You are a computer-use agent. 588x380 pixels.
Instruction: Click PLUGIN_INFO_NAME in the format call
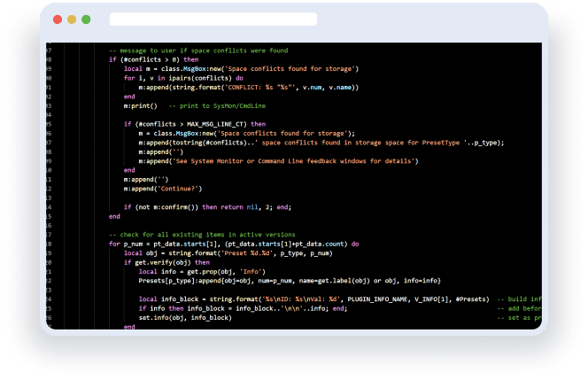377,299
